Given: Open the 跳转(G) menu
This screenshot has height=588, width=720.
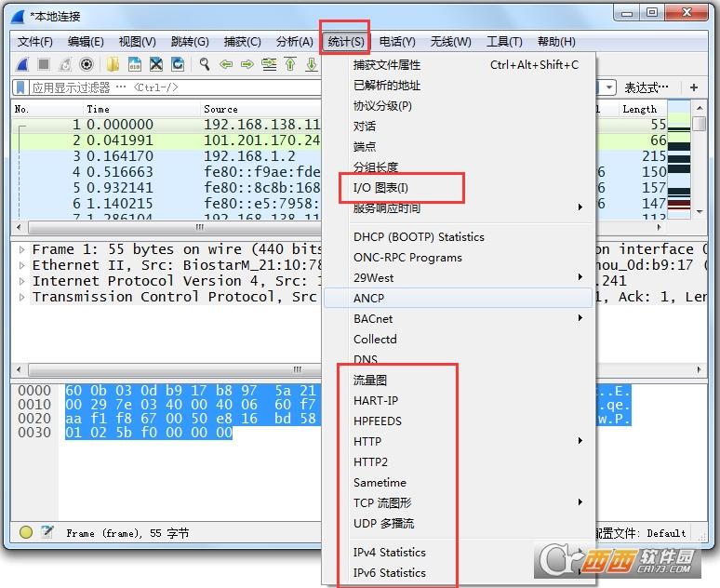Looking at the screenshot, I should click(190, 42).
